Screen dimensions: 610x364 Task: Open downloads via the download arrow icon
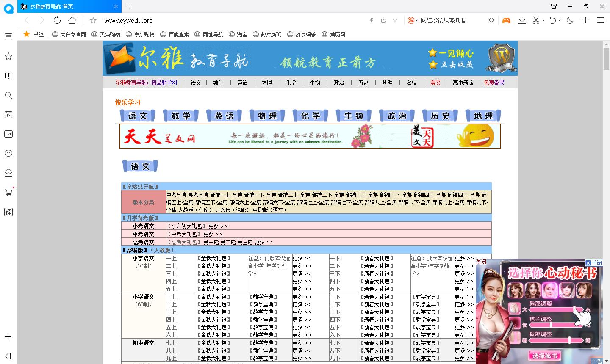[522, 20]
